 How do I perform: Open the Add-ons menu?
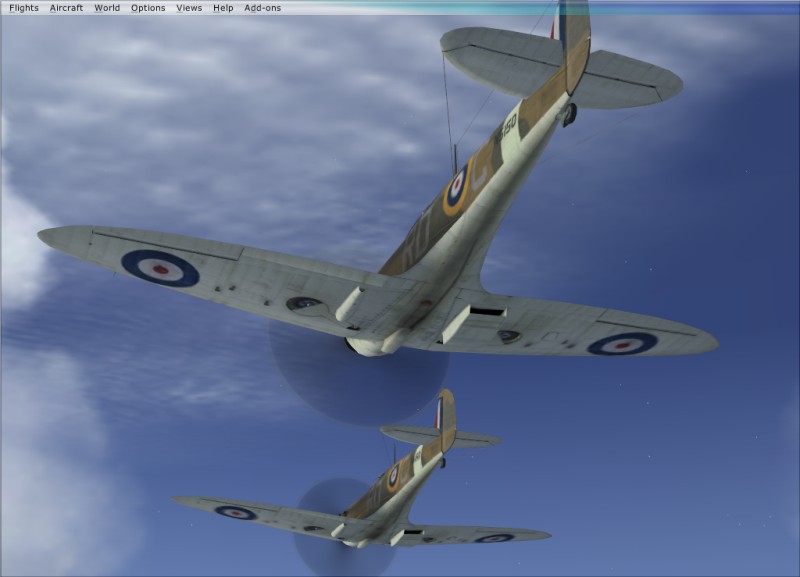(x=262, y=8)
